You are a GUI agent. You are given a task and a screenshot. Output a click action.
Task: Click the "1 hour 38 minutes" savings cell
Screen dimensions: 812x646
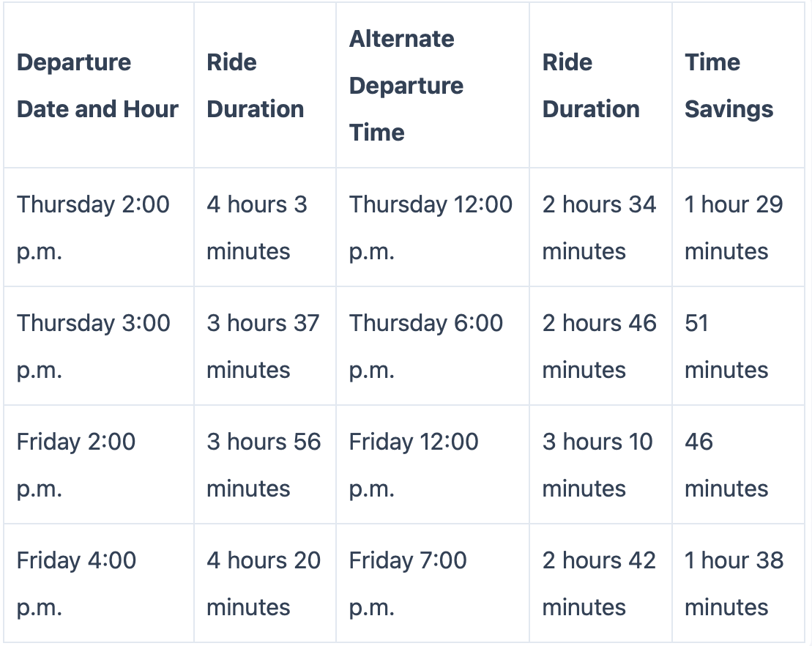coord(739,583)
